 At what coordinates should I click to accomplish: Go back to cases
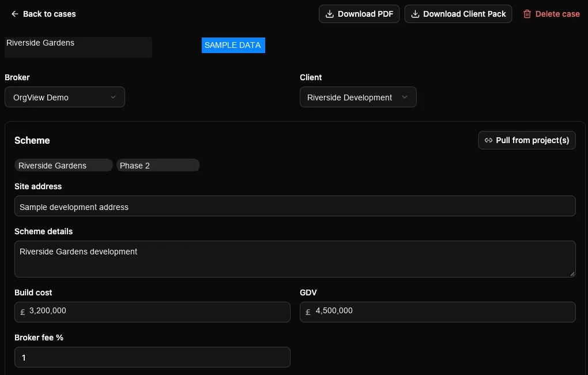(43, 14)
